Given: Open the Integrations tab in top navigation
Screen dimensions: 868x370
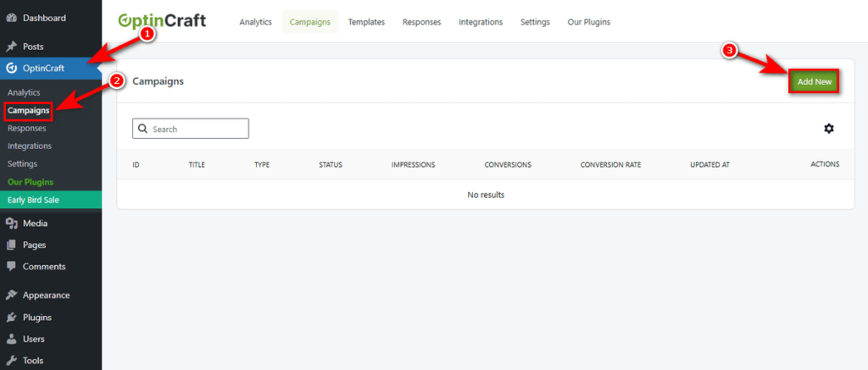Looking at the screenshot, I should click(481, 22).
